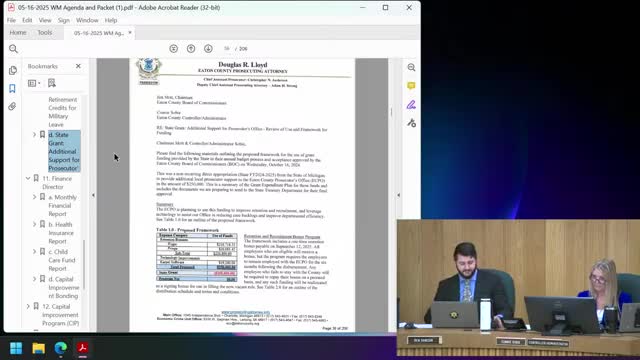Go to previous page arrow
Viewport: 640px width, 360px height.
(191, 49)
